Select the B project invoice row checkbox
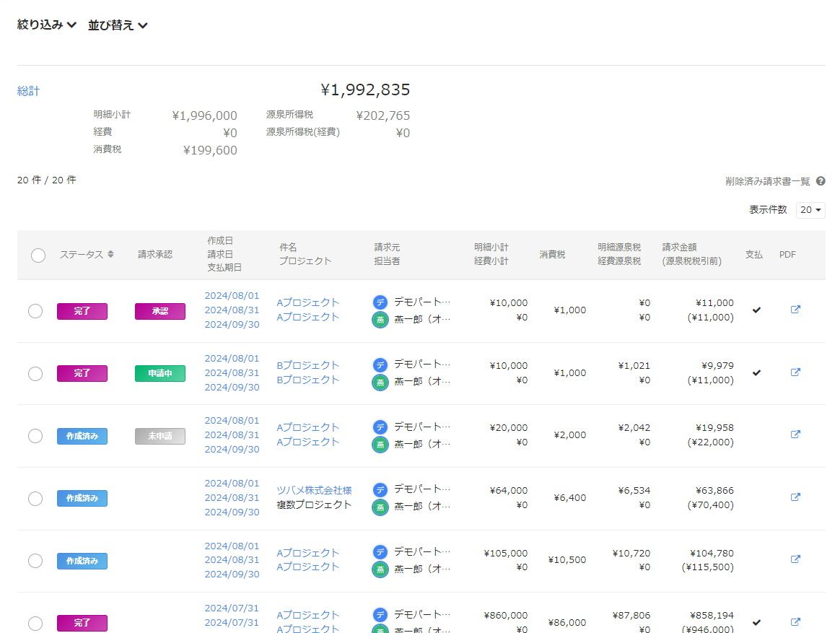Viewport: 840px width, 633px height. 35,374
